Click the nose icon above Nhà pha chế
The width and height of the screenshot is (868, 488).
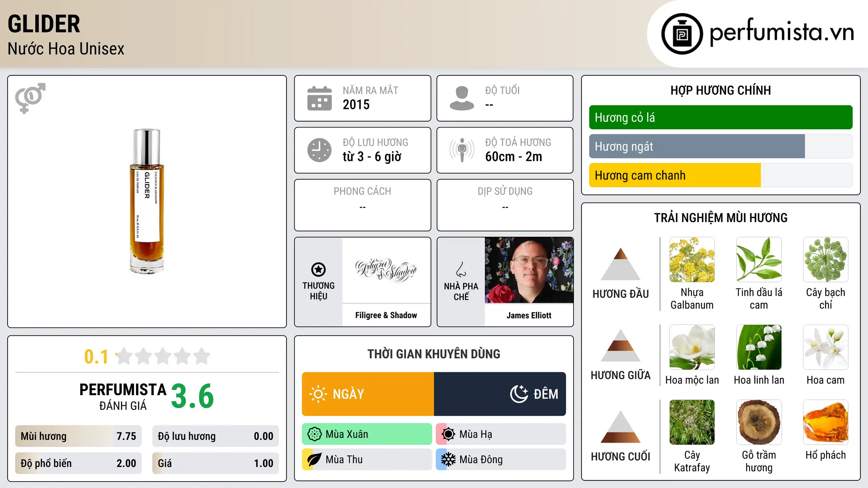(x=461, y=269)
